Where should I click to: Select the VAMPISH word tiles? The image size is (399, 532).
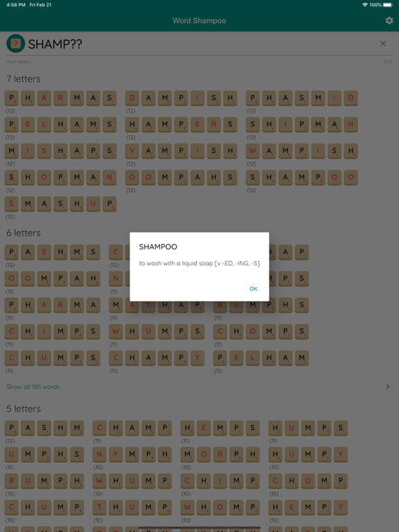(181, 151)
